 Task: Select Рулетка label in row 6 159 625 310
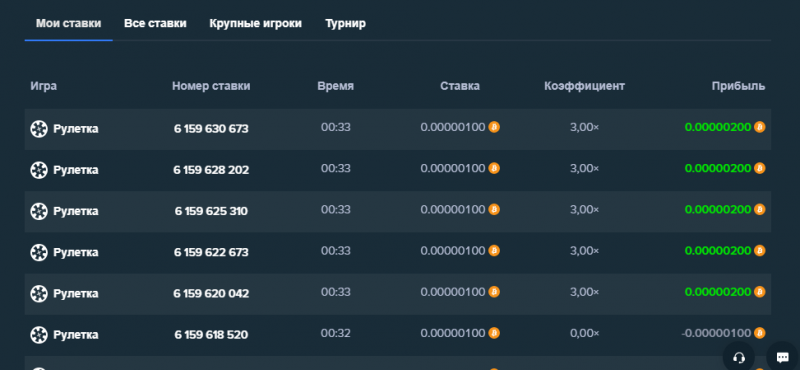76,211
